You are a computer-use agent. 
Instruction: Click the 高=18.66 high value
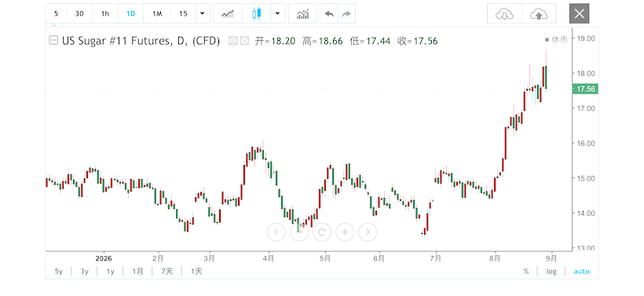tap(323, 41)
